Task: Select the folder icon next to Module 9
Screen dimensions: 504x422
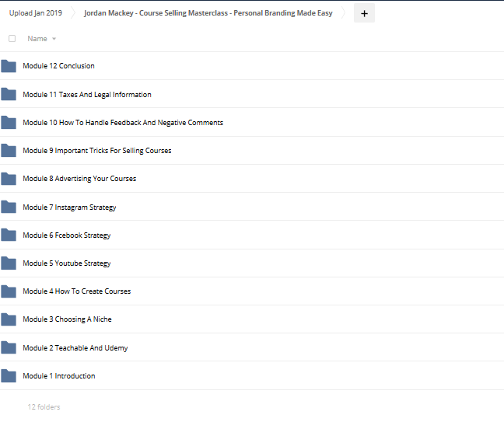Action: pos(9,151)
